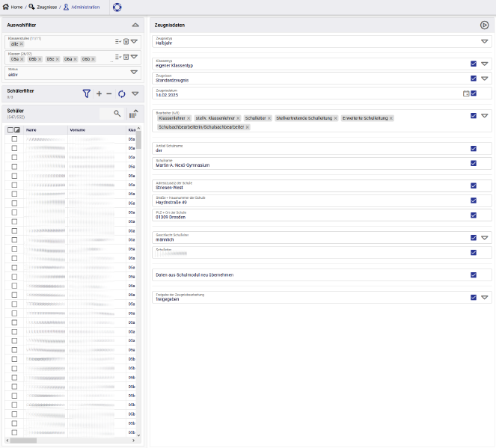This screenshot has height=448, width=496.
Task: Remove the 'Schulleiter' tag from Bearbeiter
Action: point(269,118)
